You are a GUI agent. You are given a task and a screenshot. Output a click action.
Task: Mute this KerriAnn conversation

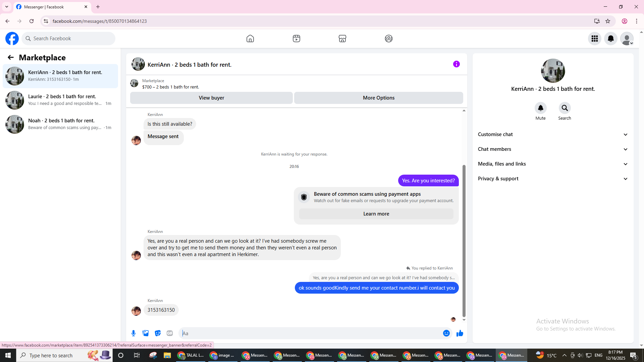(541, 108)
